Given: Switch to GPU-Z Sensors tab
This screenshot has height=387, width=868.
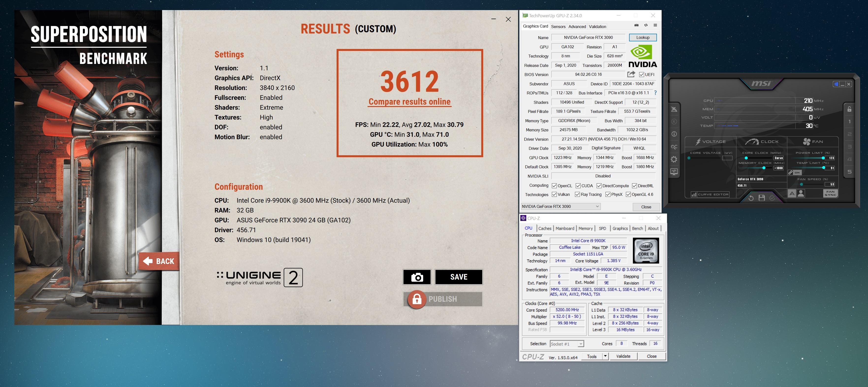Looking at the screenshot, I should (x=558, y=27).
